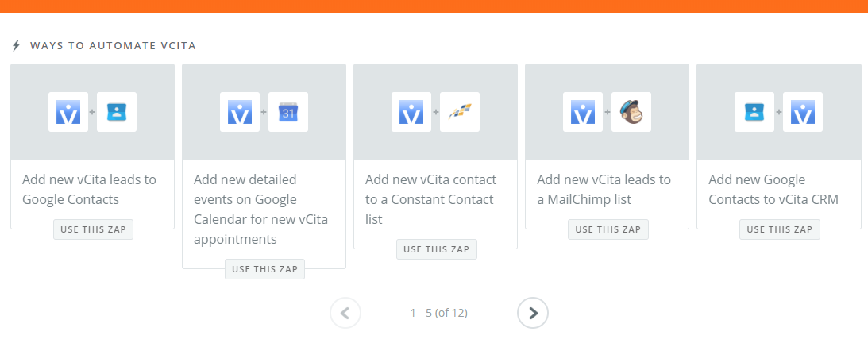868x343 pixels.
Task: Click the Google Calendar icon
Action: click(x=288, y=112)
